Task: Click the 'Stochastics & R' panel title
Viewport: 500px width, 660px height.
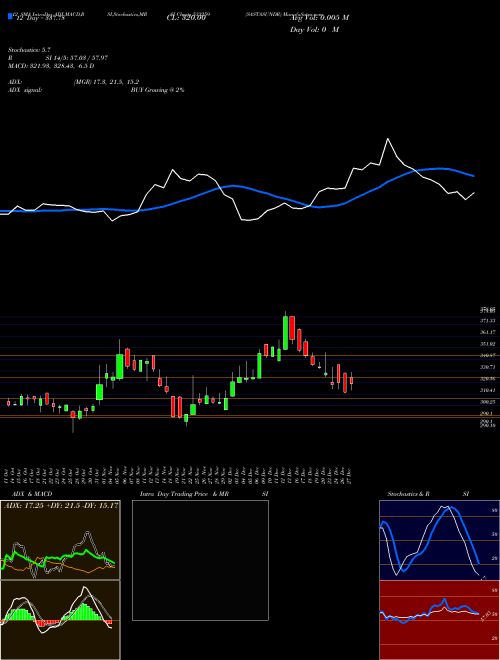Action: [408, 494]
